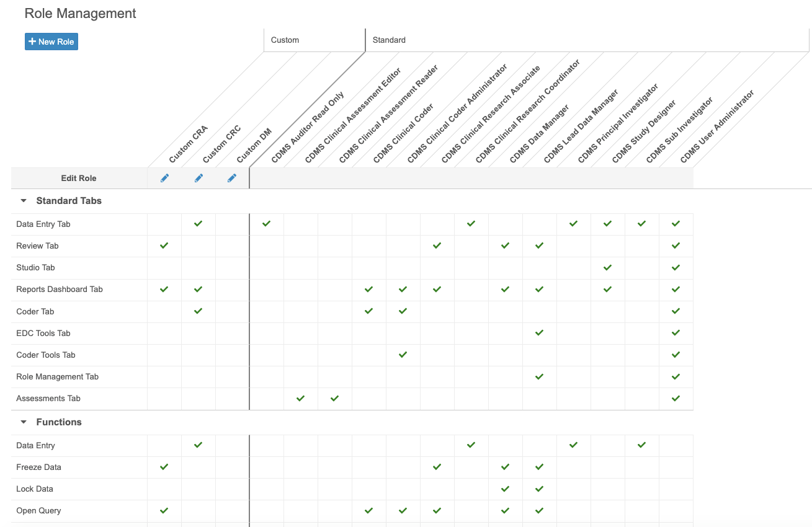Viewport: 812px width, 527px height.
Task: Click the Role Management Tab row label
Action: (x=57, y=377)
